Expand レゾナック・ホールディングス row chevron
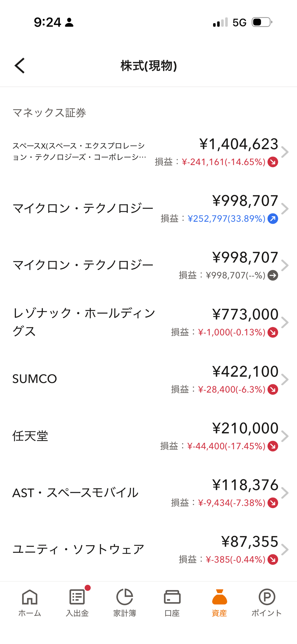The image size is (297, 644). coord(285,323)
